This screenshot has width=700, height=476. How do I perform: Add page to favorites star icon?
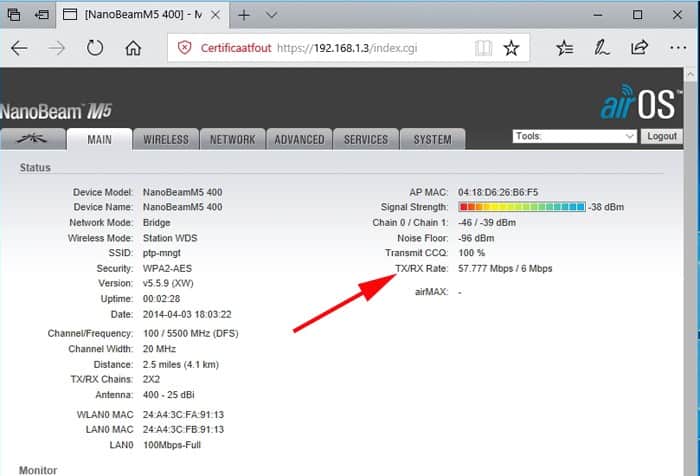(511, 48)
